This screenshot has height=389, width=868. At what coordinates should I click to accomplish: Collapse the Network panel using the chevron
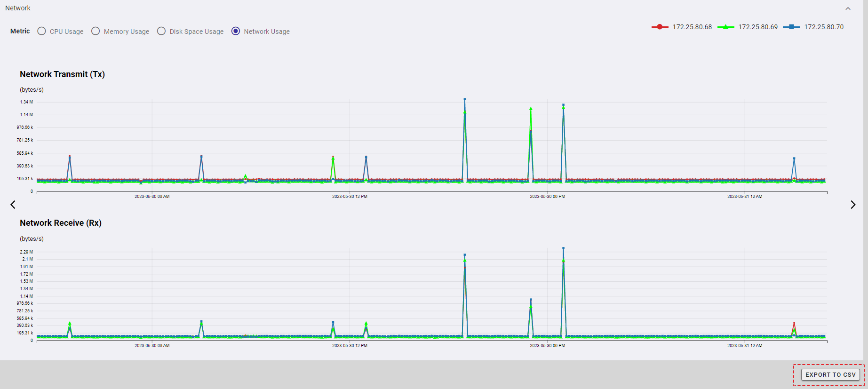[x=848, y=8]
